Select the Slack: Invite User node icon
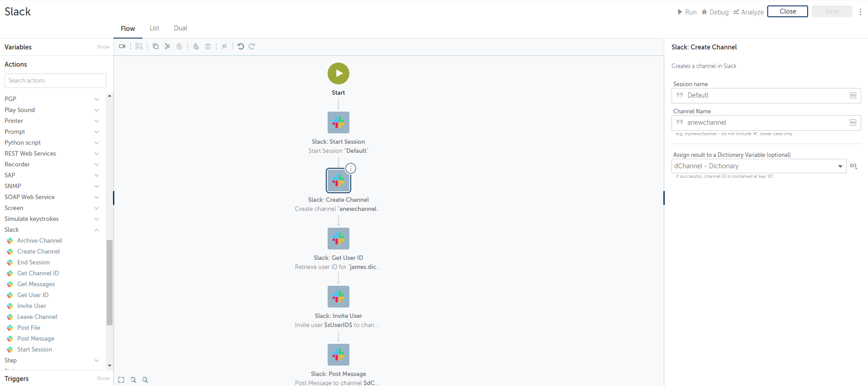This screenshot has width=868, height=386. 338,297
